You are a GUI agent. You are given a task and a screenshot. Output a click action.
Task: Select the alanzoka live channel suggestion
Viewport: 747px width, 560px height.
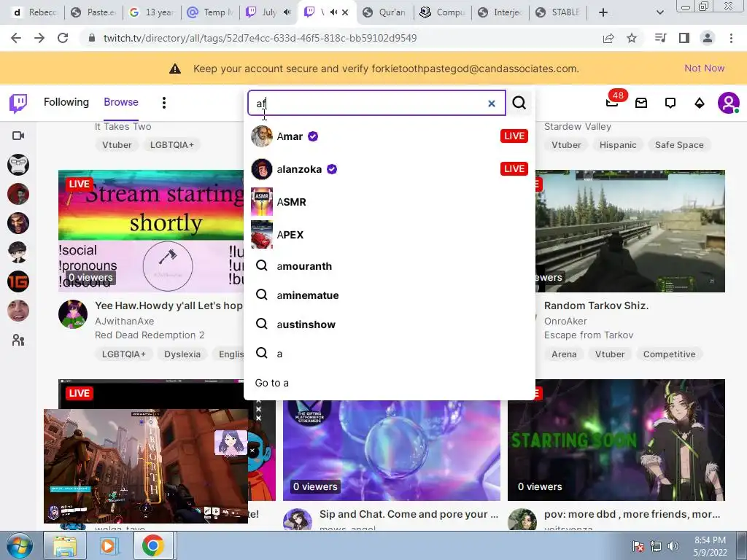390,169
